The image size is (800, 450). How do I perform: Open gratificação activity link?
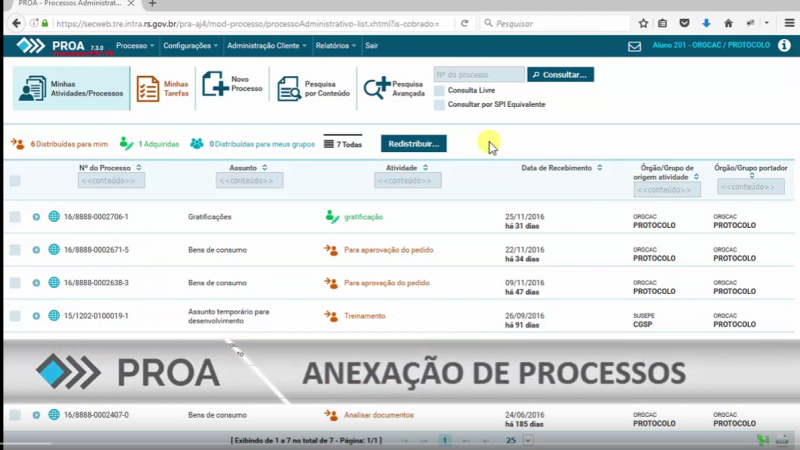363,217
